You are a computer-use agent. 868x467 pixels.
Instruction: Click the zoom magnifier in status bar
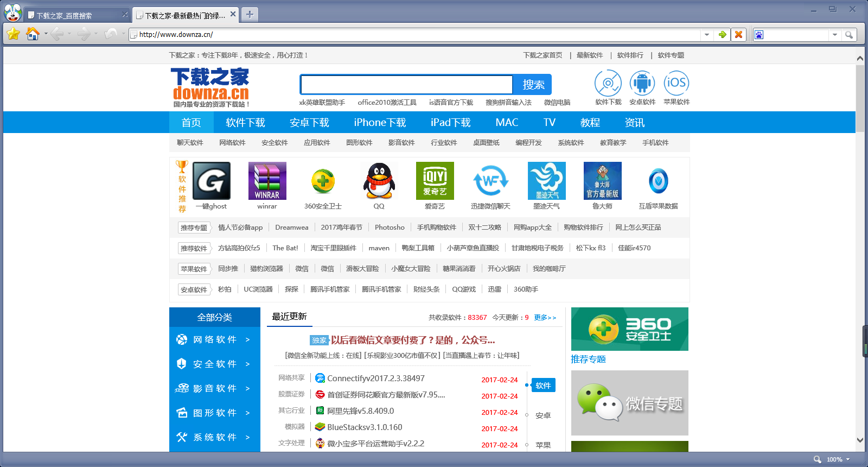pyautogui.click(x=817, y=459)
